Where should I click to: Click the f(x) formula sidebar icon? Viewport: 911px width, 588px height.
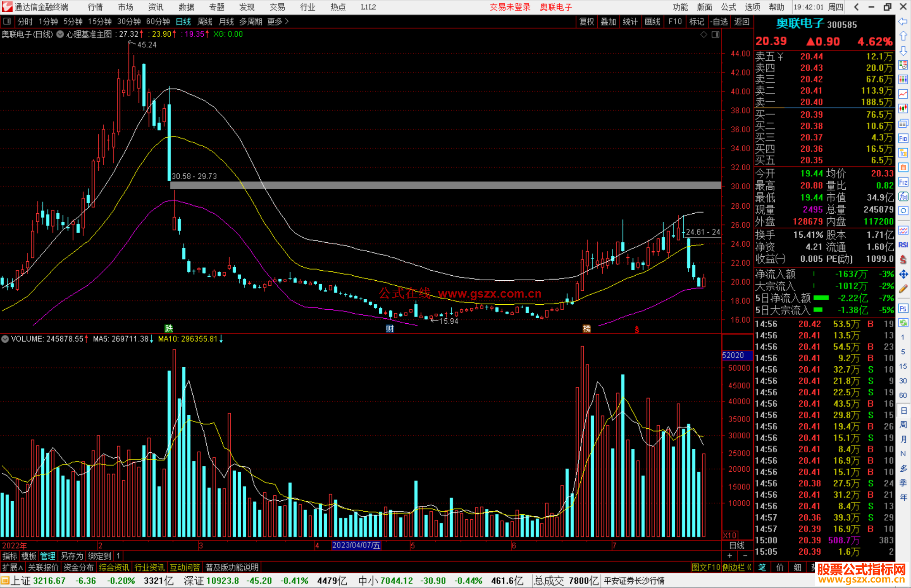click(903, 197)
